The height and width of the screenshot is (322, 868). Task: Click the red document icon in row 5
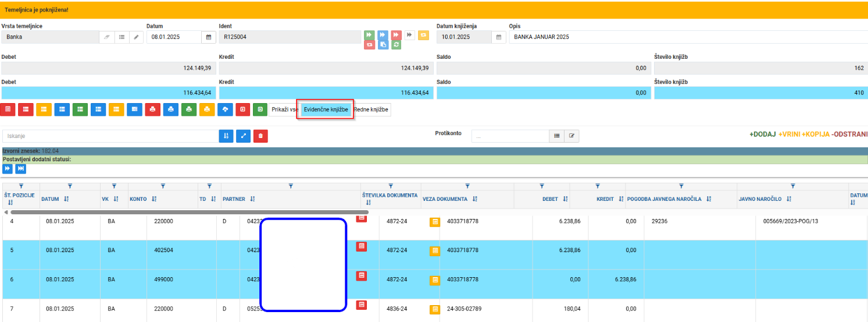coord(361,246)
